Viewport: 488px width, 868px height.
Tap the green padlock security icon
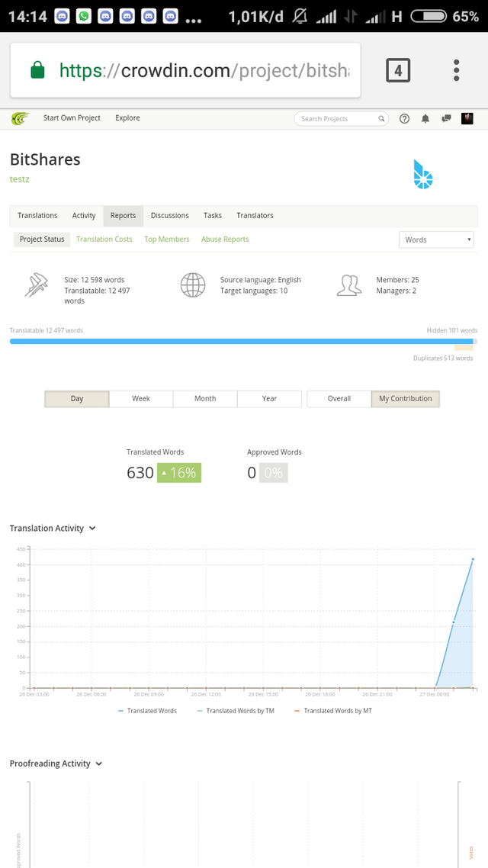(37, 70)
